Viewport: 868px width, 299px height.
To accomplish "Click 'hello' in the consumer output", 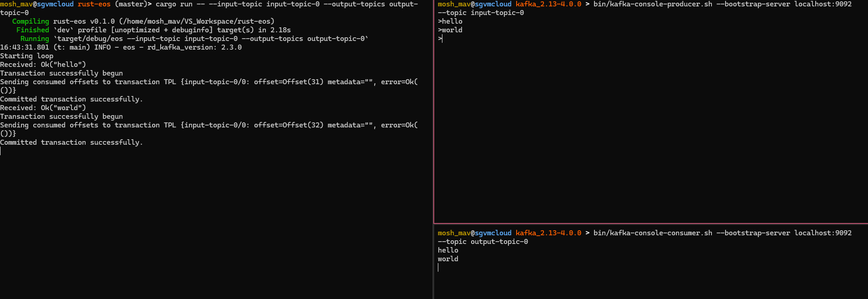I will coord(448,250).
